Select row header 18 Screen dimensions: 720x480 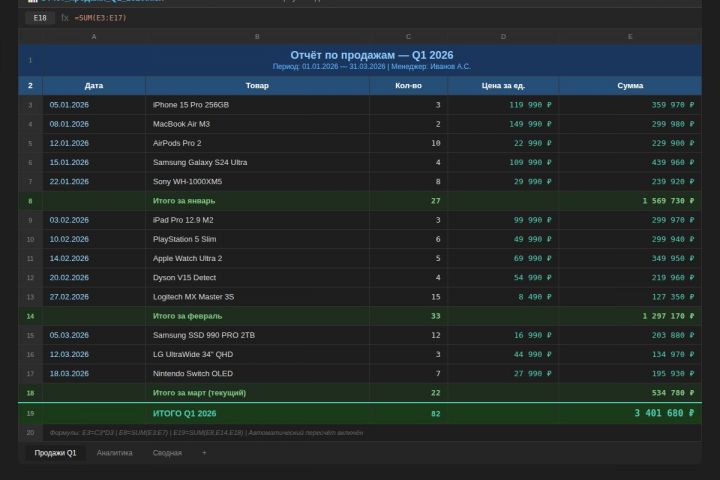pos(30,393)
